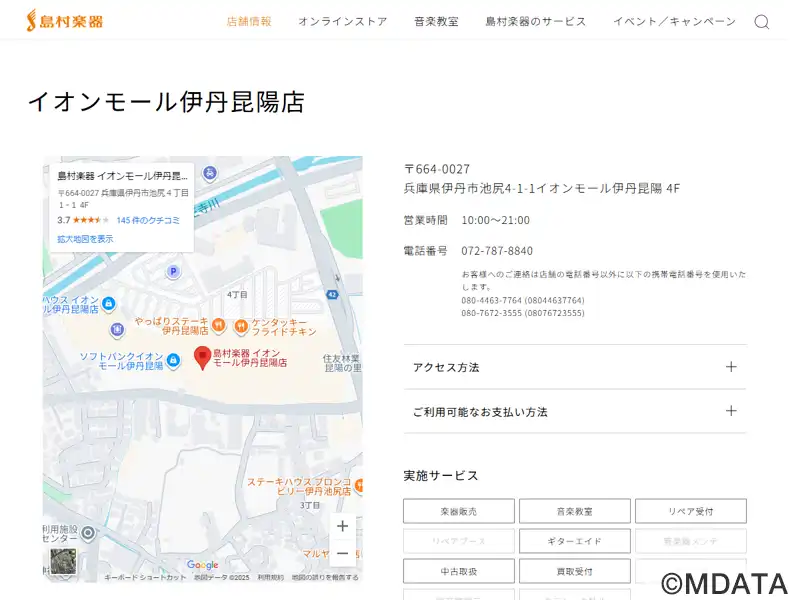Click the ギターエイド service button
800x600 pixels.
pos(574,541)
